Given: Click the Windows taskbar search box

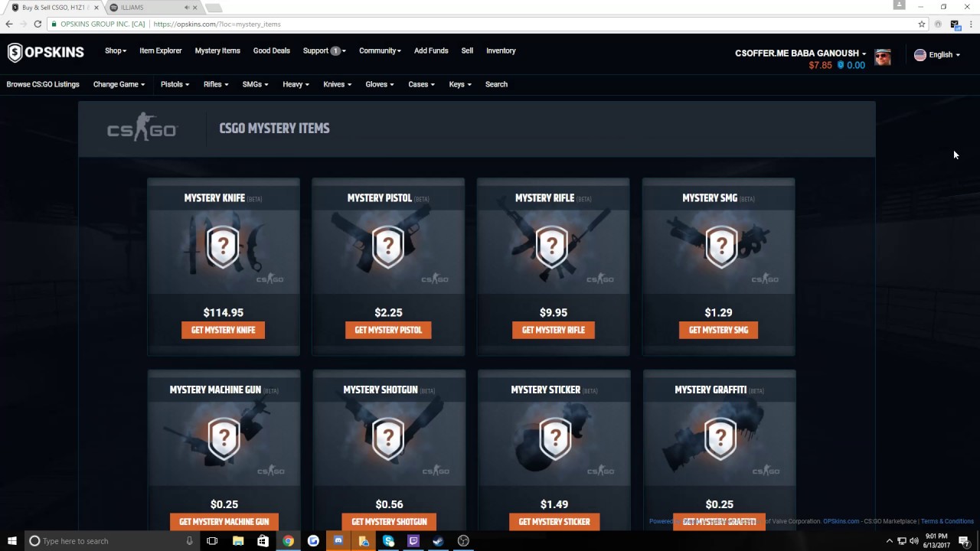Looking at the screenshot, I should point(111,540).
